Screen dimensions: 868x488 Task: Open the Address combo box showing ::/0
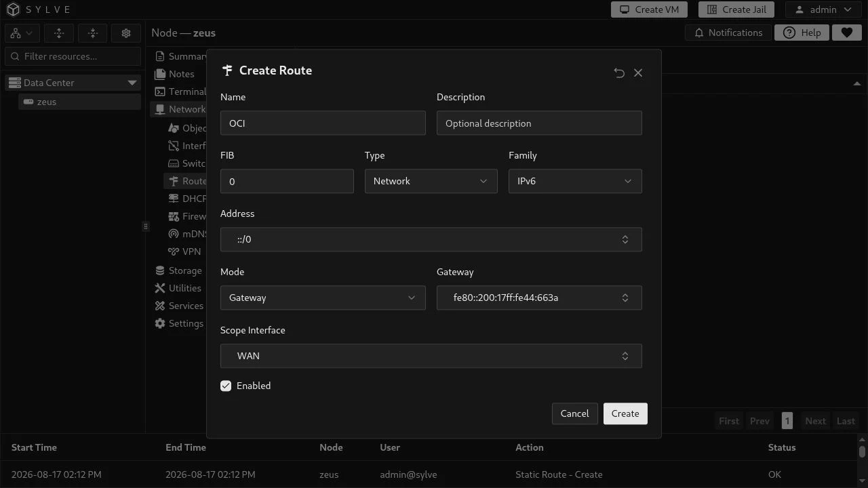pos(431,239)
